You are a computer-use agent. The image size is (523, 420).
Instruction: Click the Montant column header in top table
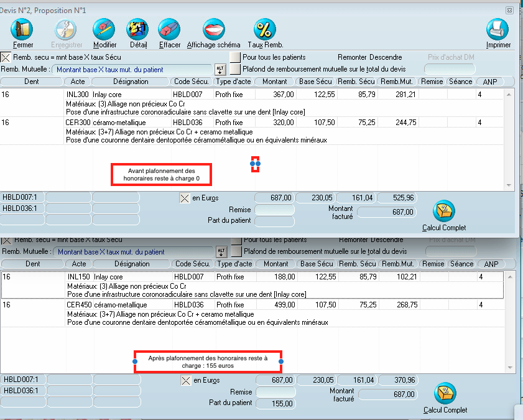tap(275, 82)
